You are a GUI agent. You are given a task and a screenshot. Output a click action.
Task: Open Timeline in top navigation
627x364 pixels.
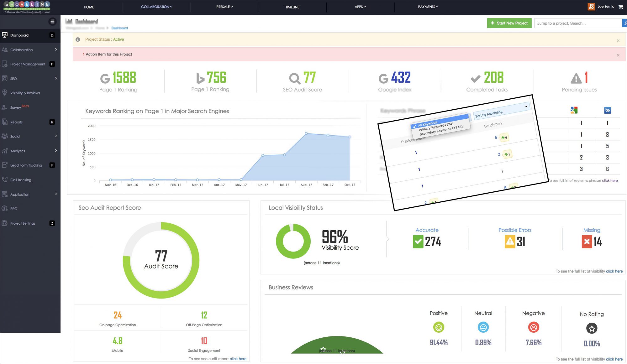292,7
